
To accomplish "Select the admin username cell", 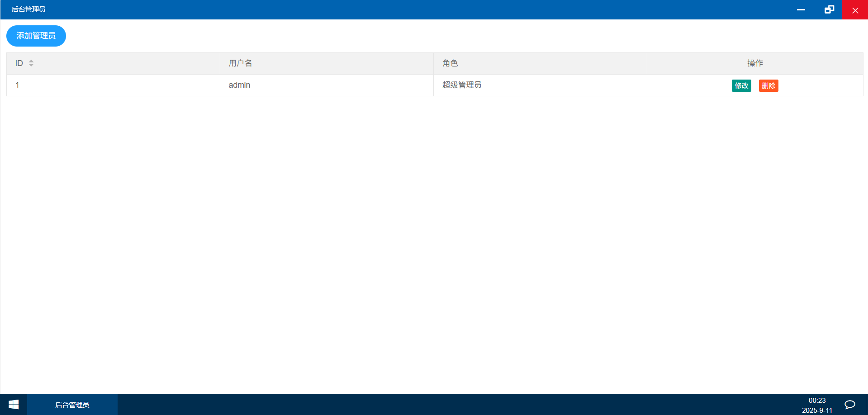I will 239,85.
